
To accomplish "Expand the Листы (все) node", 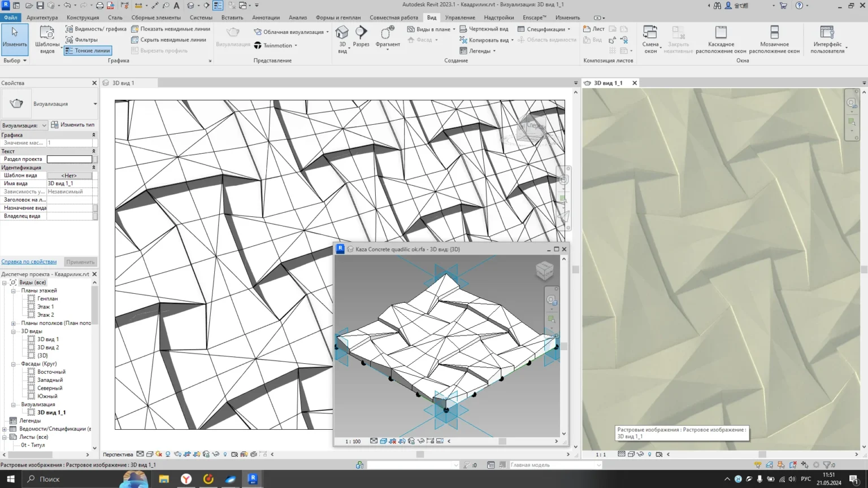I will click(x=5, y=437).
